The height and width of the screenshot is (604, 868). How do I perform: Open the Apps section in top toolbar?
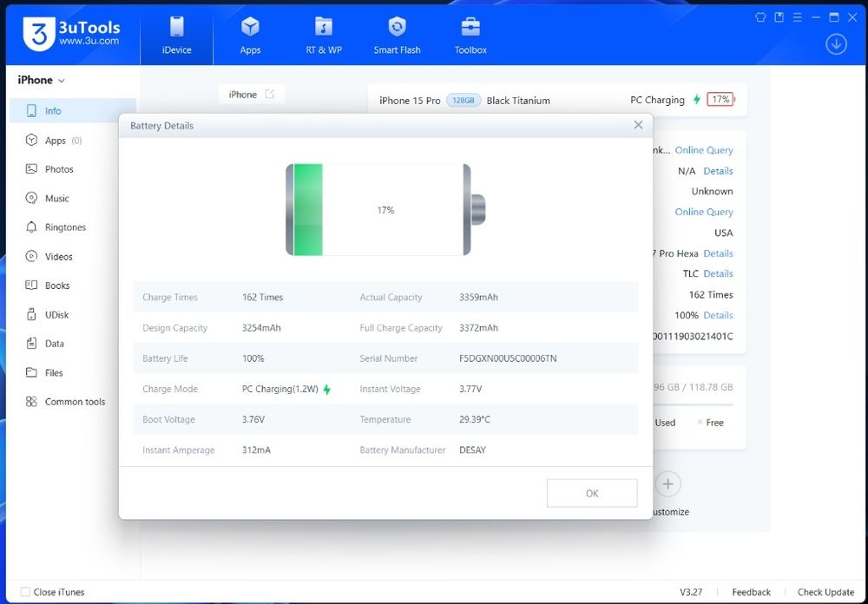[x=250, y=36]
